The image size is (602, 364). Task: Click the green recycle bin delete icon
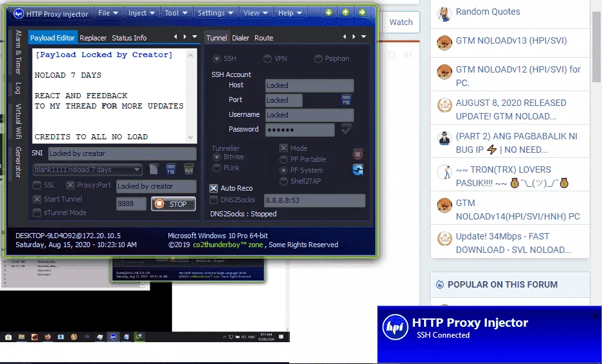188,169
